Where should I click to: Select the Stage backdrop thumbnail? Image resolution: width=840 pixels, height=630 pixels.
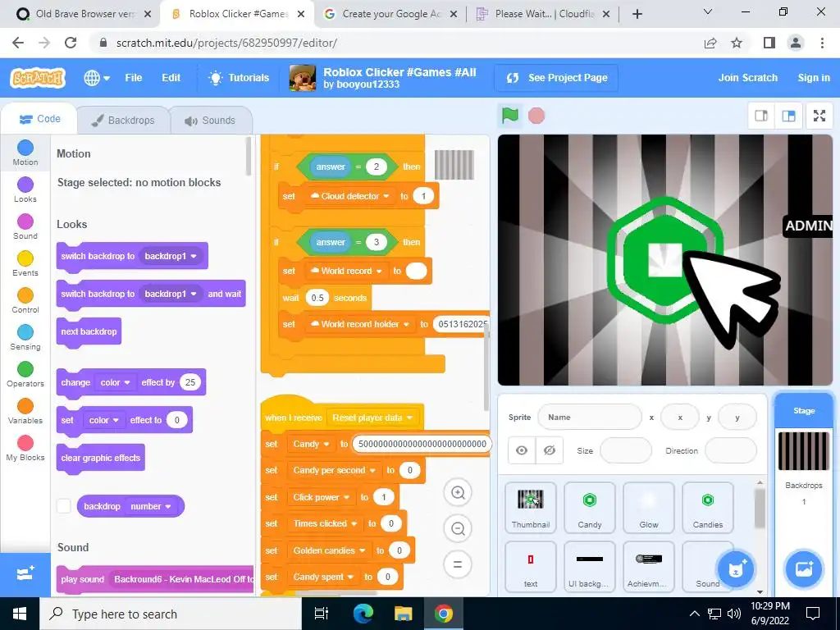click(x=804, y=451)
